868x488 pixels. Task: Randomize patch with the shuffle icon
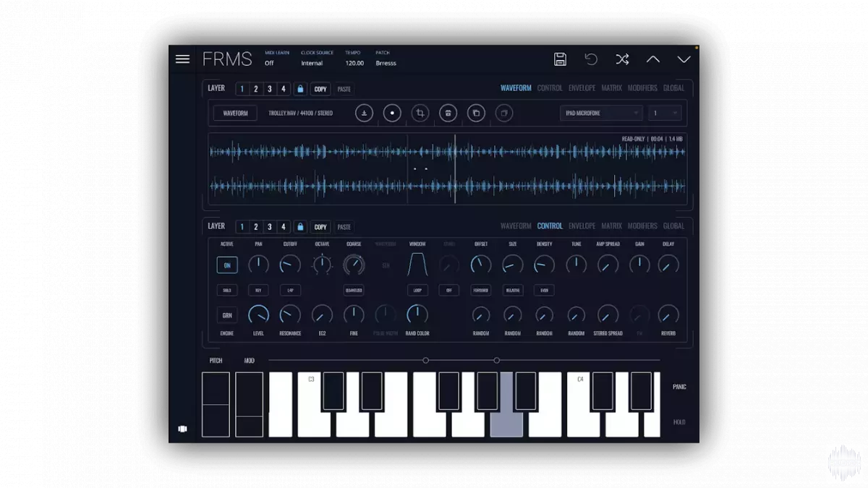pyautogui.click(x=622, y=59)
